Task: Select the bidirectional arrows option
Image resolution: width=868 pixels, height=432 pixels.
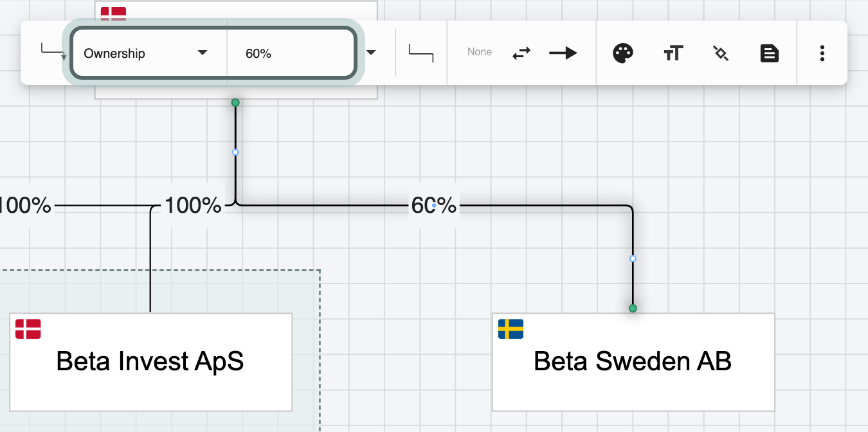Action: [x=521, y=53]
